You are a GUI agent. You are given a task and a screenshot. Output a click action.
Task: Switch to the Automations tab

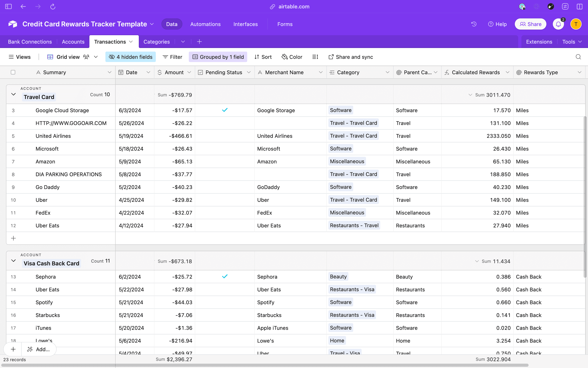tap(205, 24)
